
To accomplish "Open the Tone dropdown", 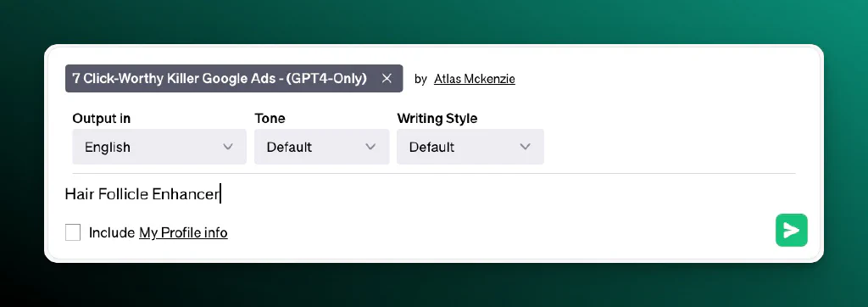I will (321, 147).
